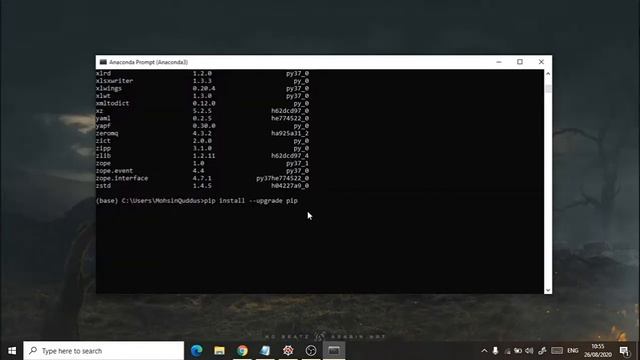Switch the ENG input language indicator
This screenshot has width=640, height=360.
click(x=573, y=351)
